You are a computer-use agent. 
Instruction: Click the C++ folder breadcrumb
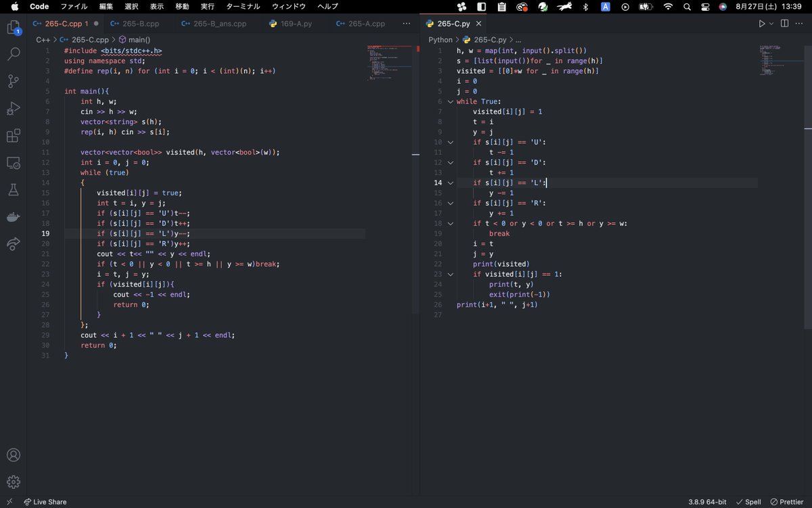point(43,40)
